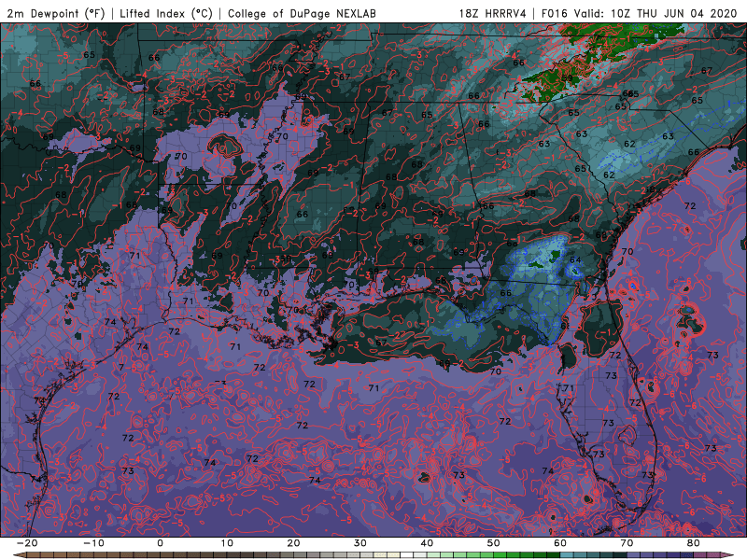This screenshot has height=560, width=747.
Task: Click the 80 tick label on color scale
Action: pos(694,543)
